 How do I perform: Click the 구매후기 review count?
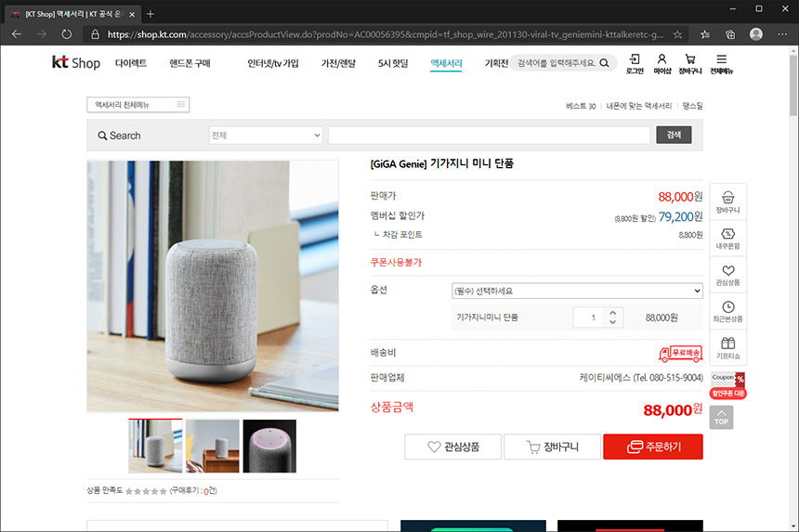(193, 491)
